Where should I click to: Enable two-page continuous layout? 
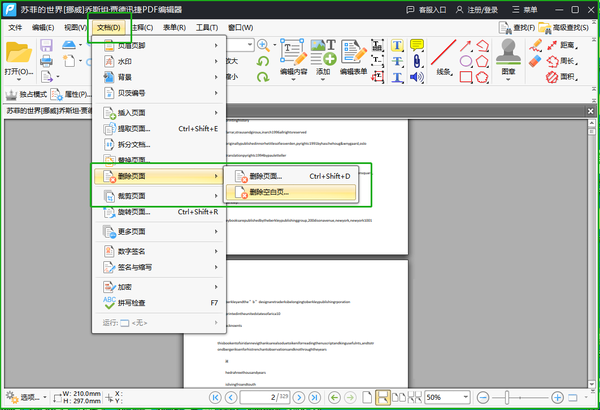[414, 398]
